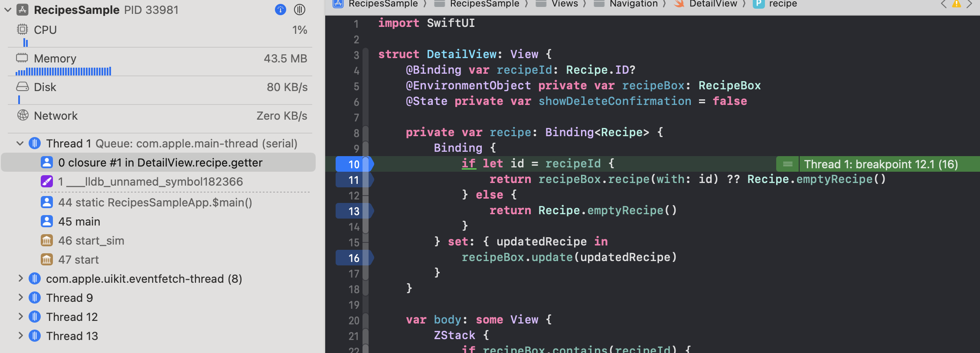Open the Network activity report
980x353 pixels.
point(56,116)
